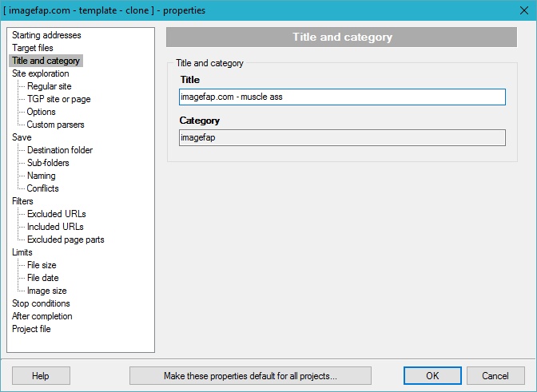The height and width of the screenshot is (392, 537).
Task: Open File date limits
Action: tap(43, 278)
